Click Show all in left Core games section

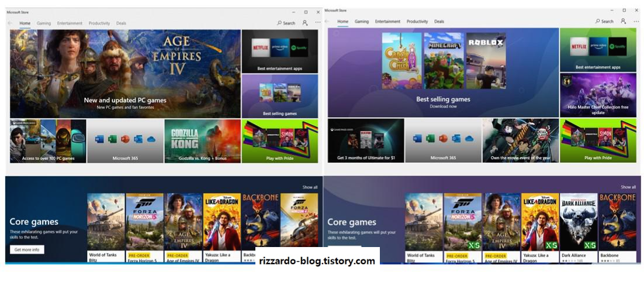tap(310, 187)
